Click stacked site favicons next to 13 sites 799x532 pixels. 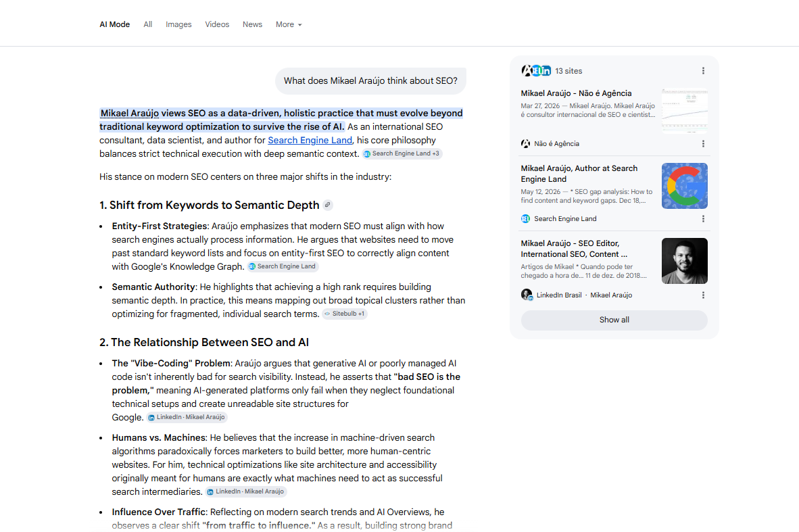536,71
